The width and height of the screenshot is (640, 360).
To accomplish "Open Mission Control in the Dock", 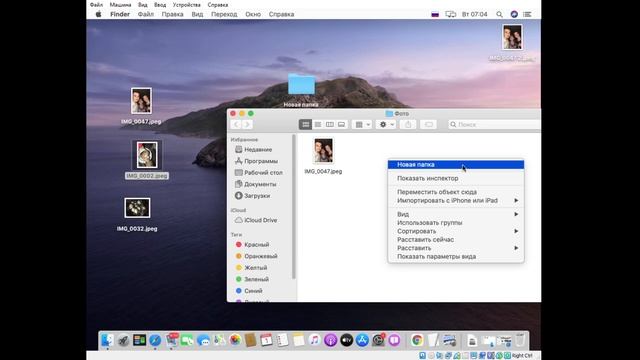I will coord(139,340).
